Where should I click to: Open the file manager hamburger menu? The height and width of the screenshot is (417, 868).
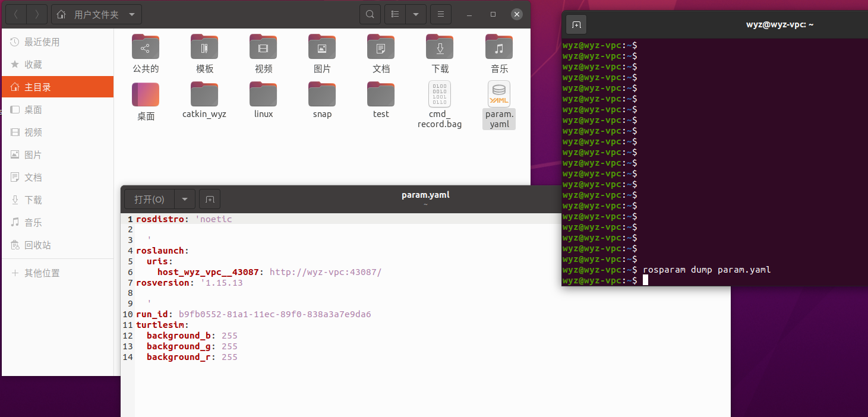coord(440,14)
